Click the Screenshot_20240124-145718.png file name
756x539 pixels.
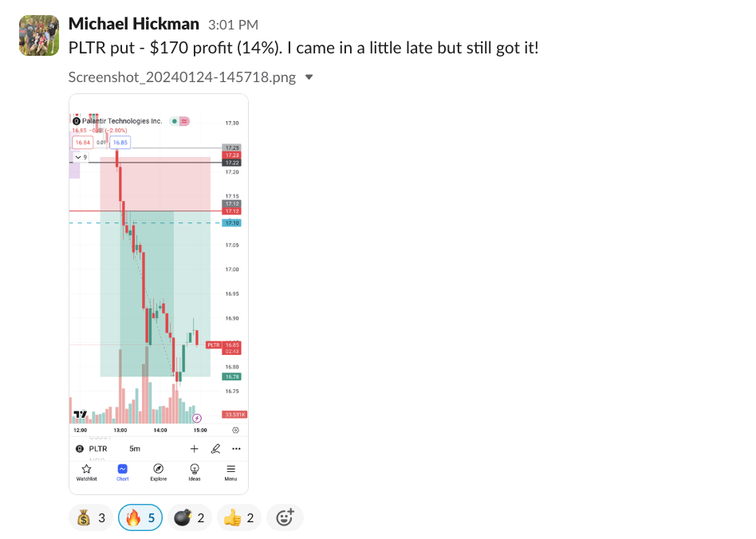[182, 77]
